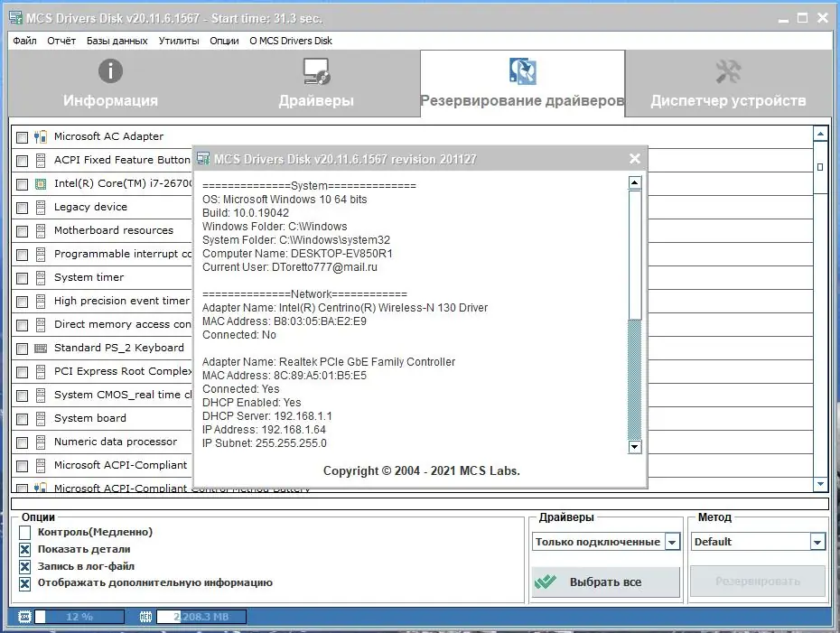This screenshot has width=840, height=633.
Task: Disable the Запись в лог-файл checkbox
Action: pos(24,566)
